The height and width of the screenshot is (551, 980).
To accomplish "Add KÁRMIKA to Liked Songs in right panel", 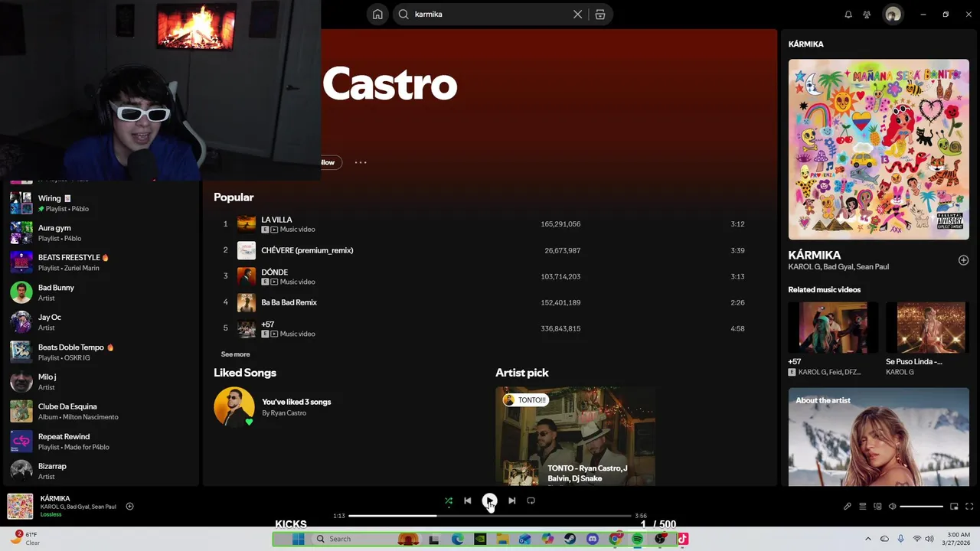I will click(x=963, y=260).
